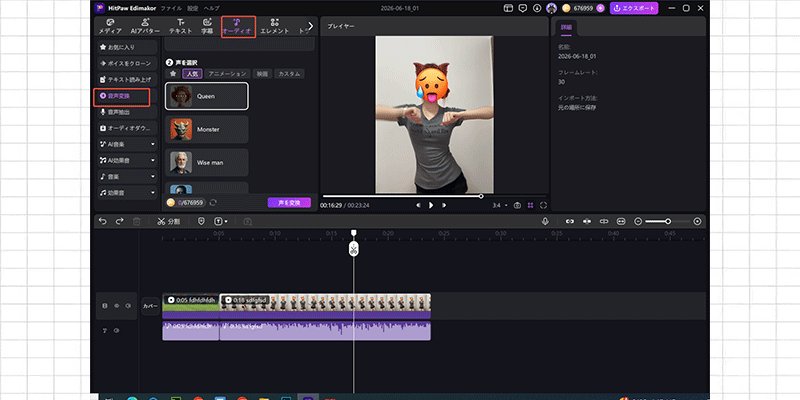Screen dimensions: 800x400
Task: Select the カスタム voice filter
Action: [289, 73]
